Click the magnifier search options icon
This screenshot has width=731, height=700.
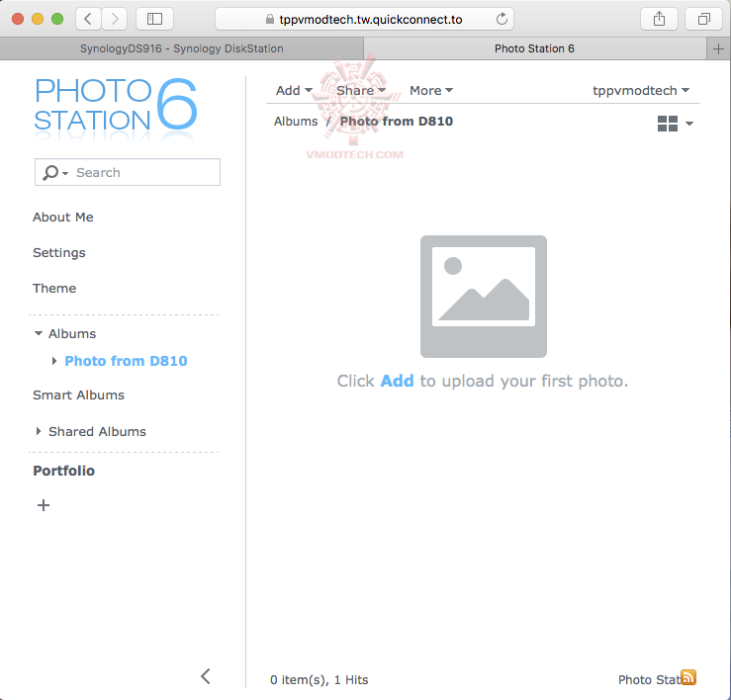click(55, 172)
